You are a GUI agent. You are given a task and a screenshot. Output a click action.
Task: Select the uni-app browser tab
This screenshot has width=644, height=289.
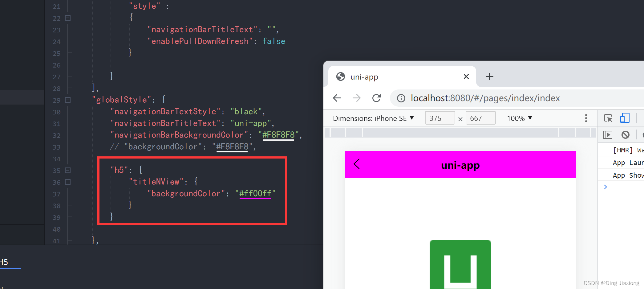pos(402,76)
